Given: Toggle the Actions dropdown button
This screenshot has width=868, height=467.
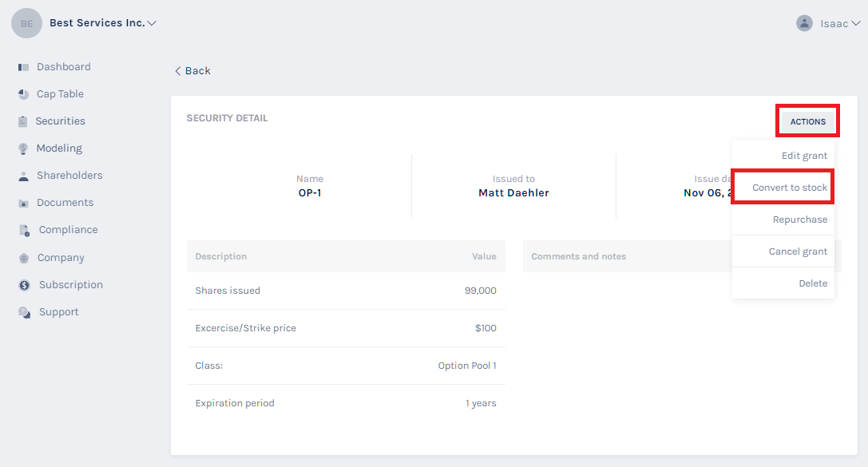Looking at the screenshot, I should pyautogui.click(x=807, y=121).
